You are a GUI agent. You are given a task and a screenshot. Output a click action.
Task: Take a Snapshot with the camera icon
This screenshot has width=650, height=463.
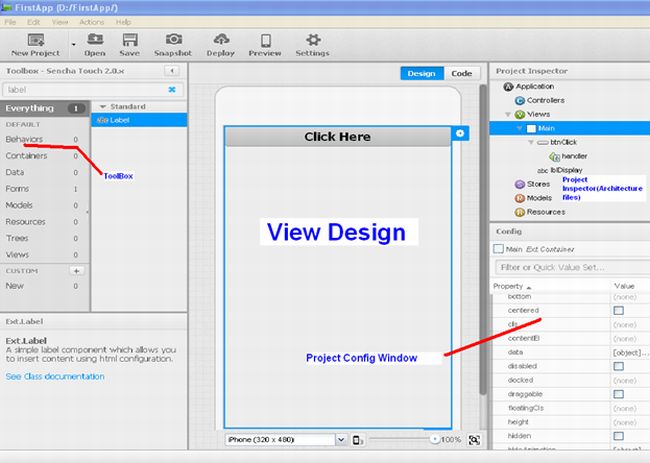[174, 39]
